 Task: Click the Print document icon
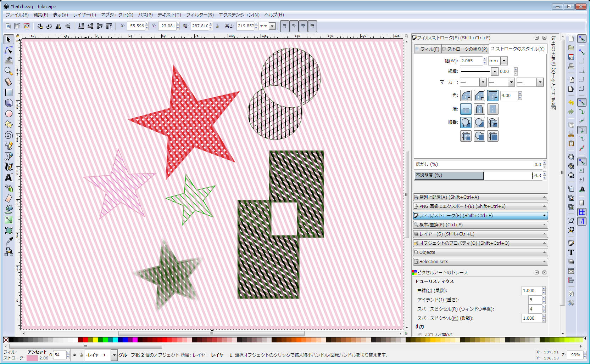[571, 66]
